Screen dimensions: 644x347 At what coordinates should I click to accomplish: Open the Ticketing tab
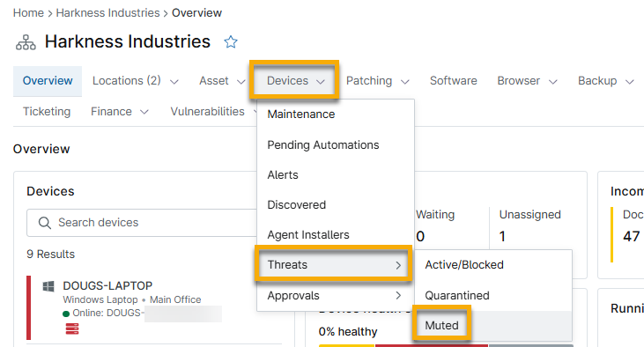[47, 112]
